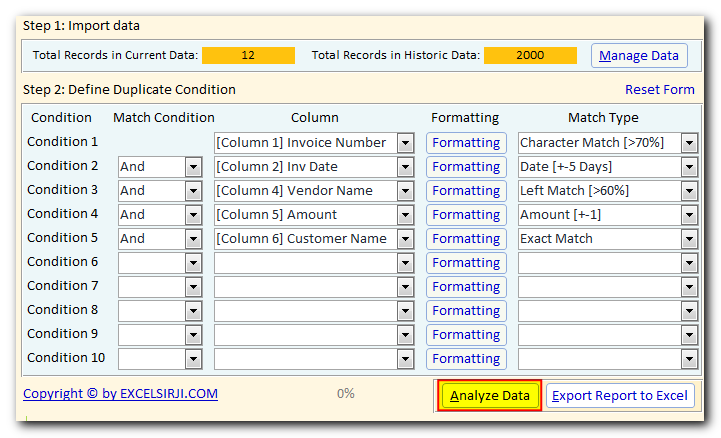Expand Condition 3 Vendor Name column dropdown
The height and width of the screenshot is (438, 721).
click(404, 191)
